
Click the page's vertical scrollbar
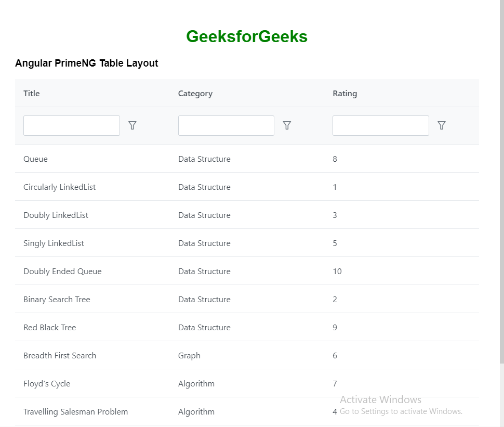(x=501, y=182)
